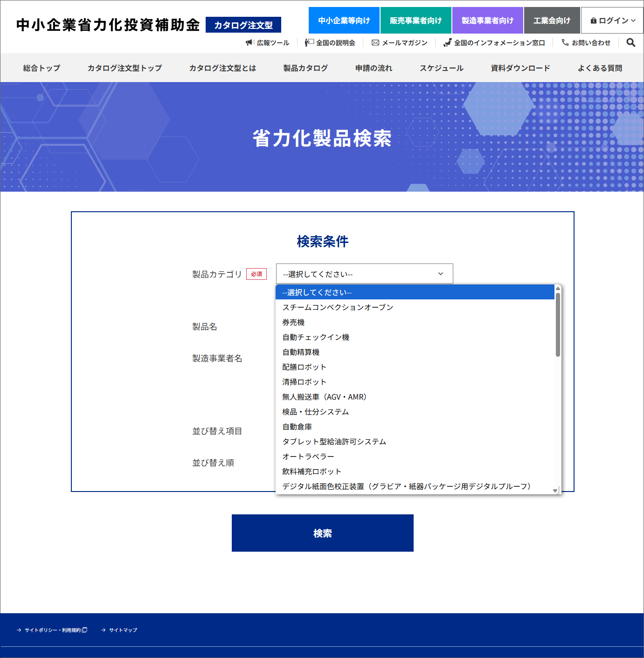Click the envelope icon for メールマガジン
This screenshot has width=644, height=658.
click(x=375, y=42)
